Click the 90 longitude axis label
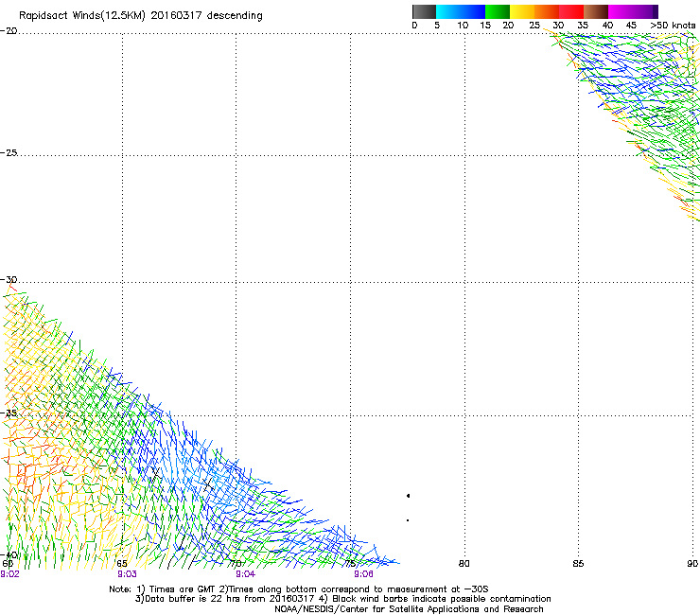 (692, 564)
